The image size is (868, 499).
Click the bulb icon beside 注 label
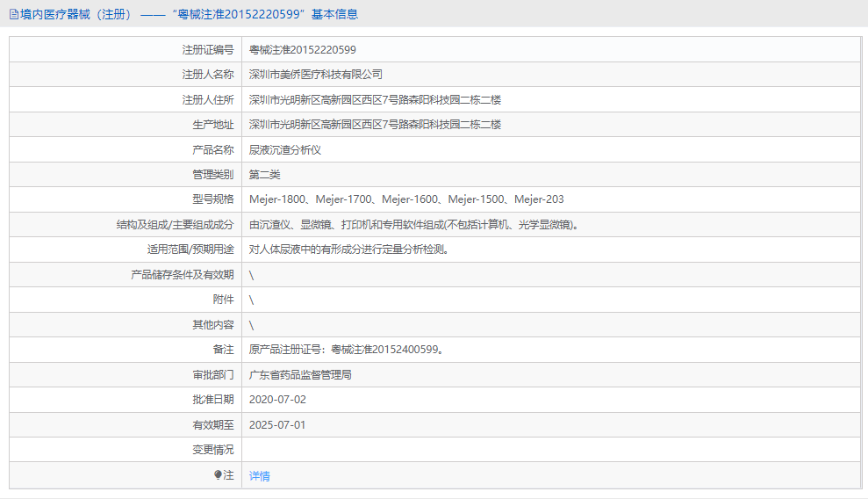(x=219, y=474)
